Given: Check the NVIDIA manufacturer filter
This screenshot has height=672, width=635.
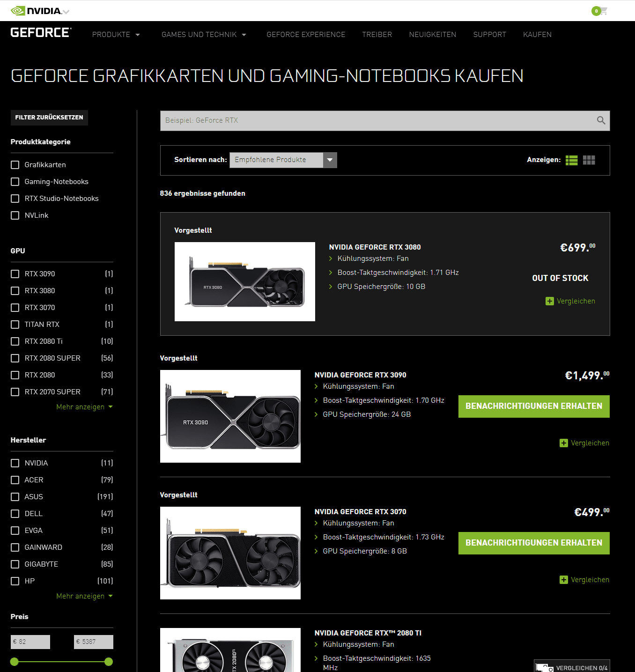Looking at the screenshot, I should (x=15, y=463).
